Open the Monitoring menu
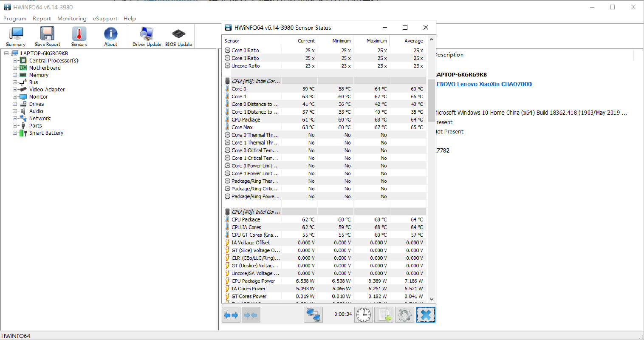 (72, 19)
